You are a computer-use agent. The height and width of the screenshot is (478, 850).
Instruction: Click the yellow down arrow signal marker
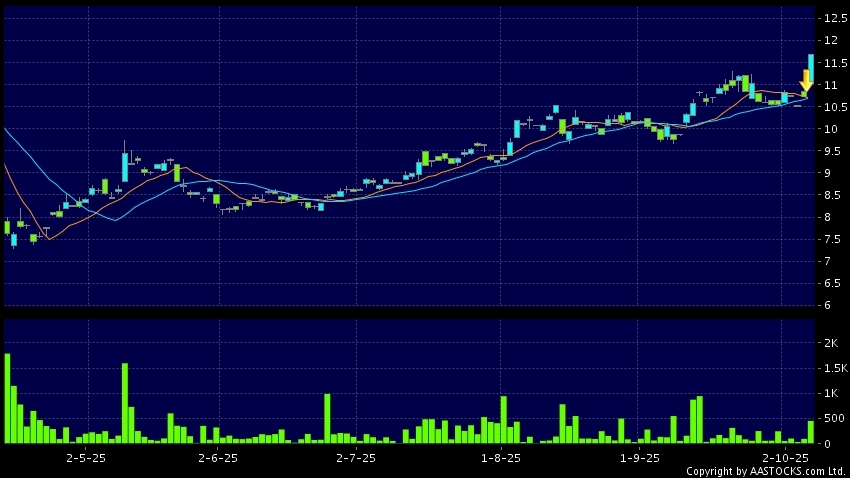tap(805, 83)
